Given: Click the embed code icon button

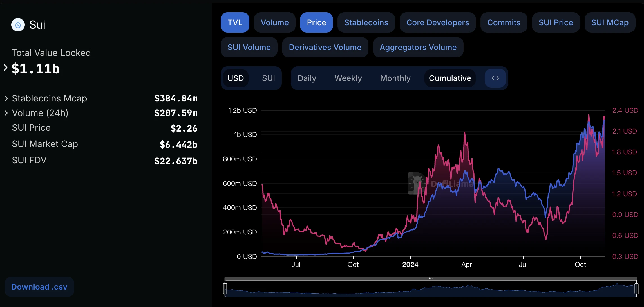Looking at the screenshot, I should [x=495, y=78].
